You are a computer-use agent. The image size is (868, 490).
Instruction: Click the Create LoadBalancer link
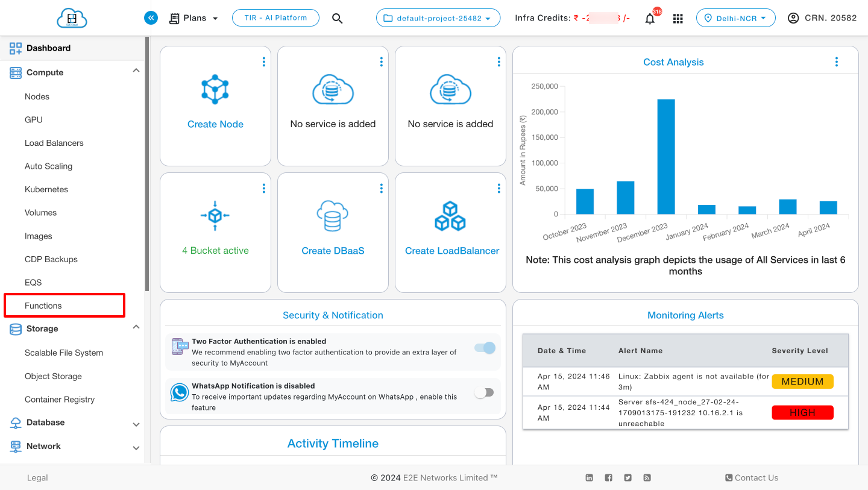[x=452, y=251]
